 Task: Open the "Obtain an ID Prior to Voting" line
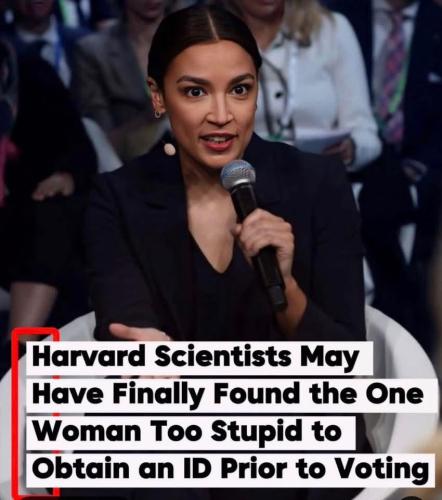(x=231, y=469)
